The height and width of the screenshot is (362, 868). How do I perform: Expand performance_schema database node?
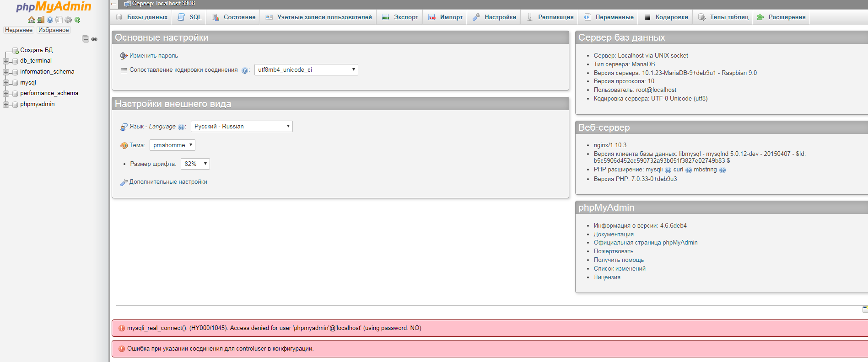[x=6, y=93]
